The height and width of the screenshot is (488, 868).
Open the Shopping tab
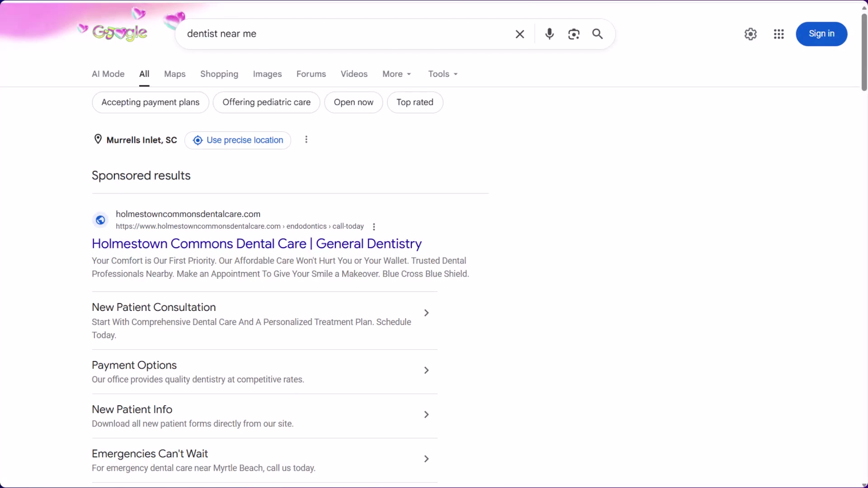(x=219, y=74)
